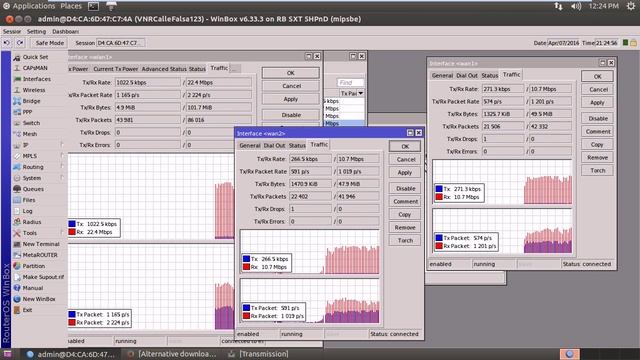Viewport: 640px width, 360px height.
Task: Click the Find field in the list window
Action: (x=350, y=82)
